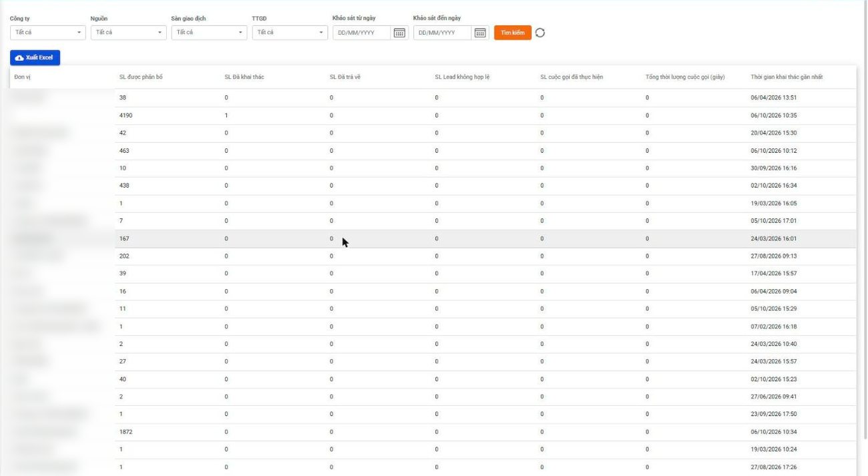The image size is (868, 476).
Task: Open the Khảo sát đến ngày calendar picker
Action: pos(481,33)
